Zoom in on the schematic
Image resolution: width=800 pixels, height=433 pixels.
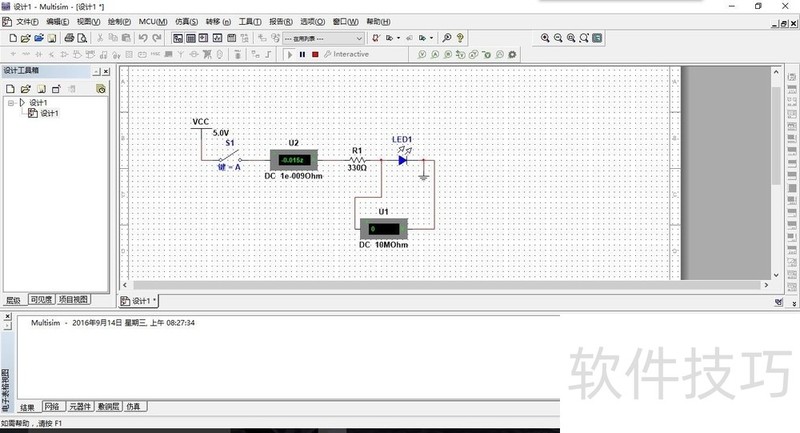click(x=545, y=38)
